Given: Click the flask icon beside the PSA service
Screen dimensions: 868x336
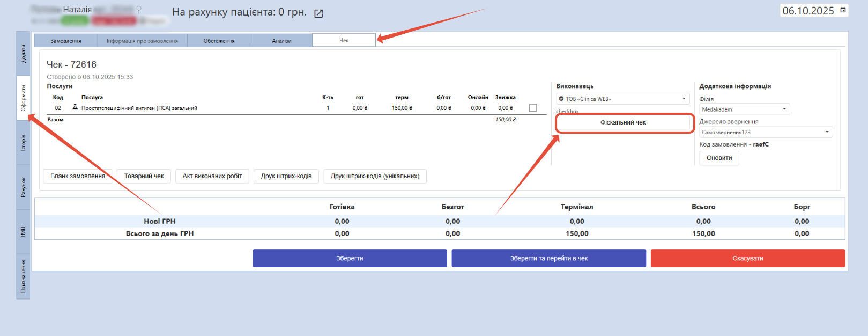Looking at the screenshot, I should (x=75, y=107).
